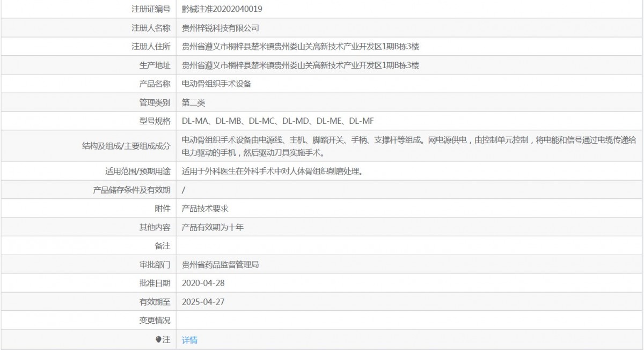Click the 产品名称 label
Viewport: 644px width, 350px height.
(155, 84)
